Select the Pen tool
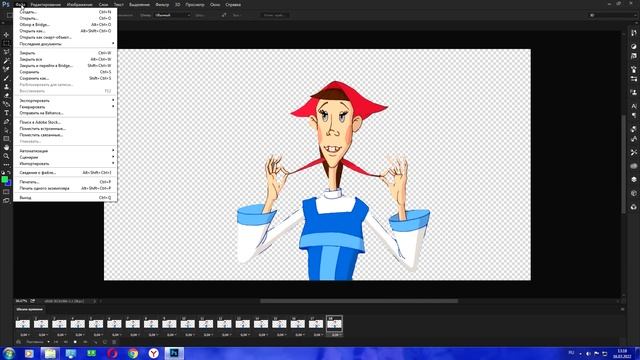 click(6, 121)
